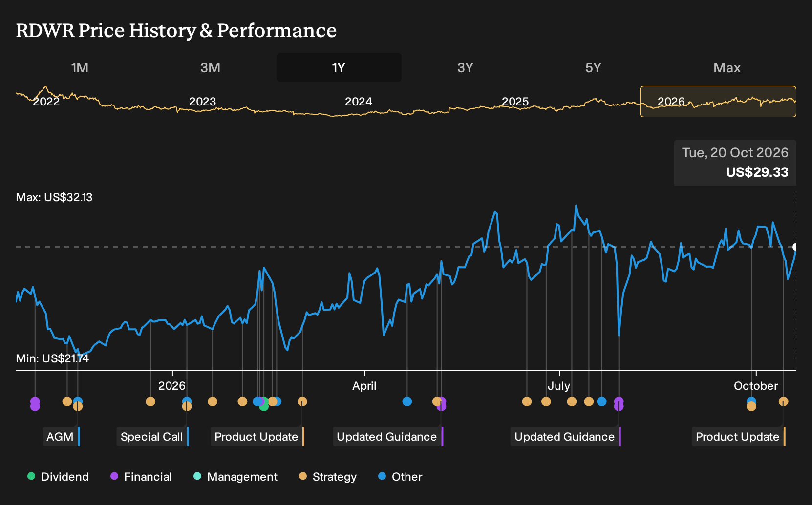Click the Tue, 20 Oct 2026 date

pyautogui.click(x=735, y=153)
